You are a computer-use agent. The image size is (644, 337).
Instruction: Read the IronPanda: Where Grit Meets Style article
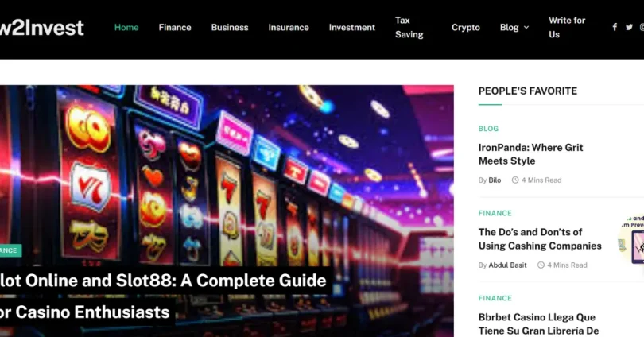click(x=530, y=154)
